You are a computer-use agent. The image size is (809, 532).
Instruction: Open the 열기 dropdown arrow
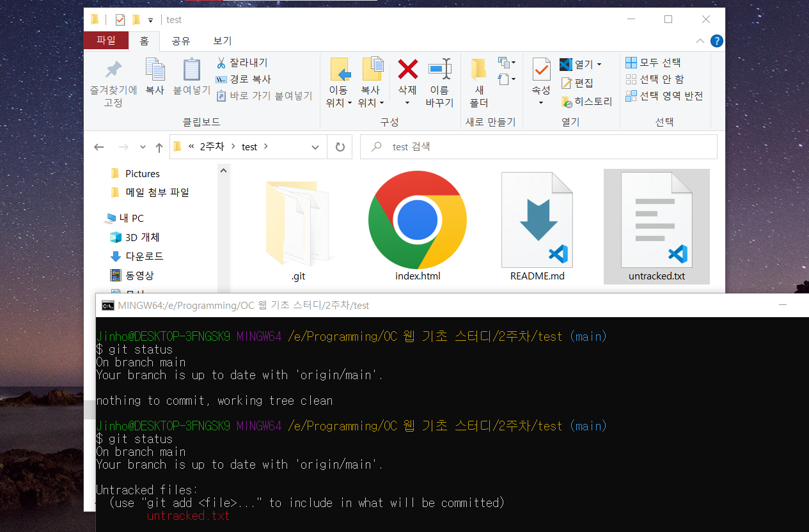tap(599, 64)
